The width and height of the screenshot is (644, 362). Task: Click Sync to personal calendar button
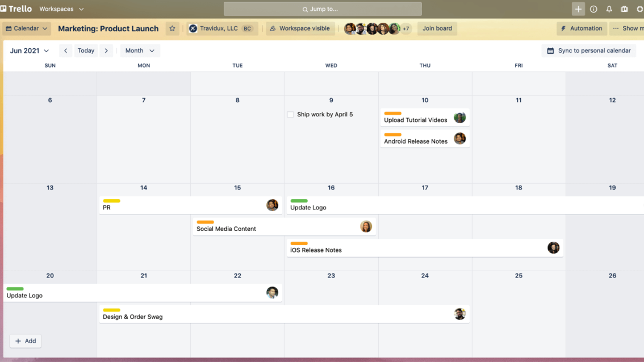coord(588,50)
